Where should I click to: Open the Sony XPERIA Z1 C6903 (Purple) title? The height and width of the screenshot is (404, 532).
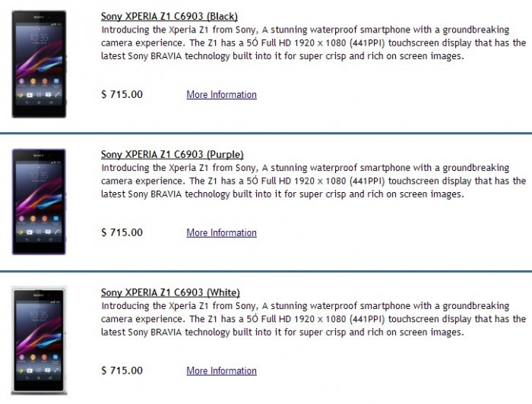tap(172, 155)
